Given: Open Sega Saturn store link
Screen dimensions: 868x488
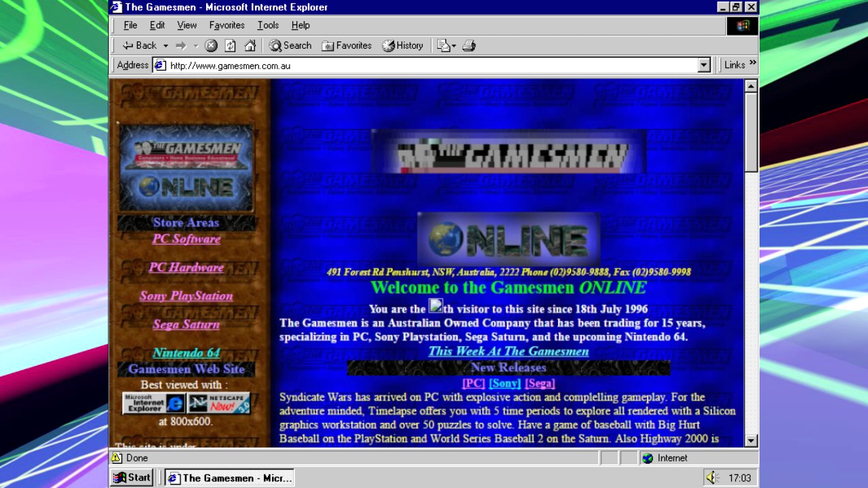Looking at the screenshot, I should click(186, 324).
